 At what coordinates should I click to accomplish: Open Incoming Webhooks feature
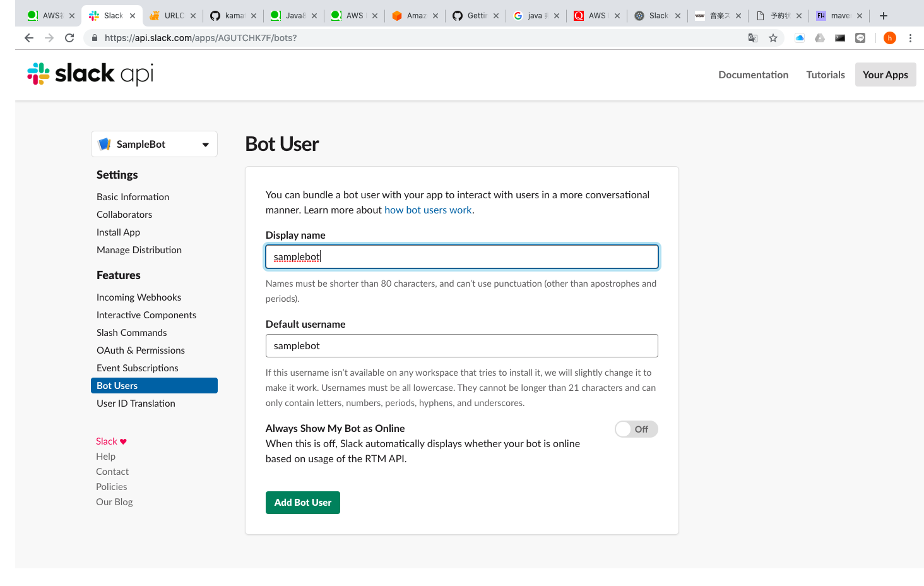pos(139,297)
